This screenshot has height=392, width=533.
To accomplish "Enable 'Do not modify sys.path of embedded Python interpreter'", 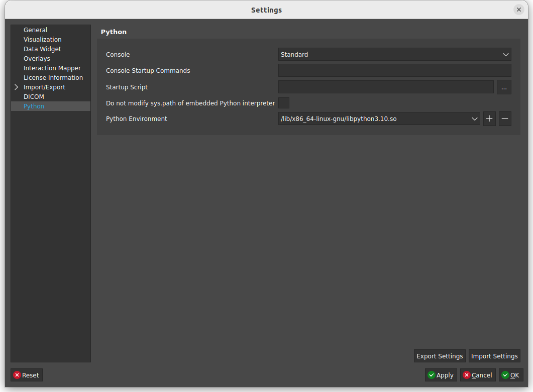I will point(283,103).
